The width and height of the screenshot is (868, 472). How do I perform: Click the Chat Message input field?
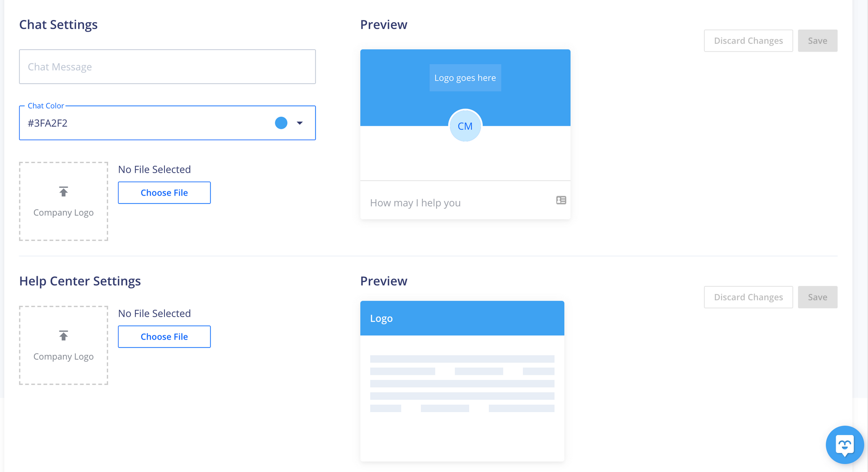(x=168, y=66)
